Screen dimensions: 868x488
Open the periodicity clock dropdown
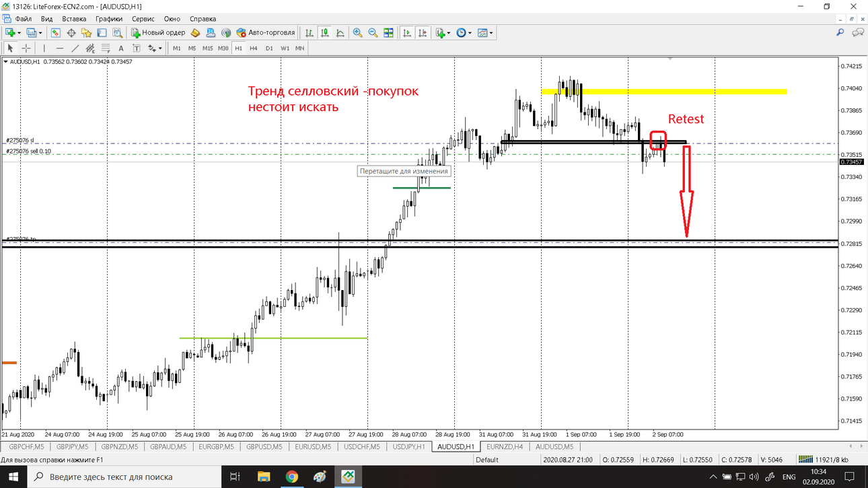[464, 32]
